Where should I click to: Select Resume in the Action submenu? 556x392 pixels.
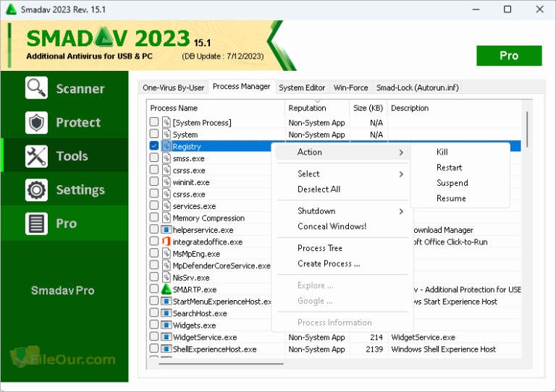click(451, 198)
